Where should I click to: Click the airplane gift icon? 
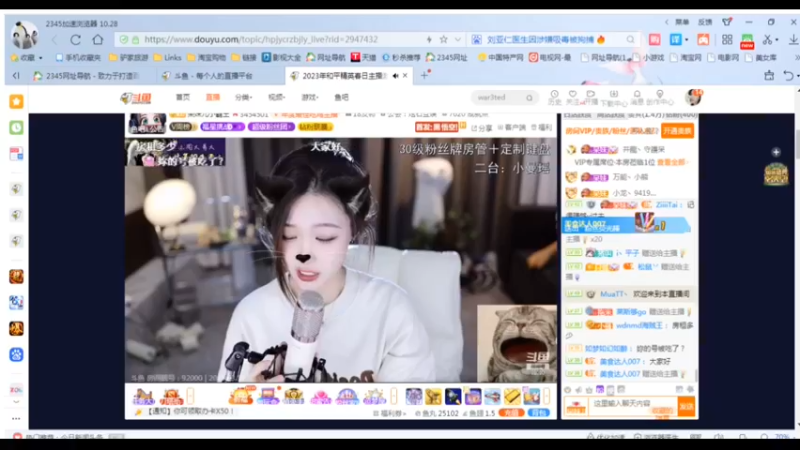point(492,396)
